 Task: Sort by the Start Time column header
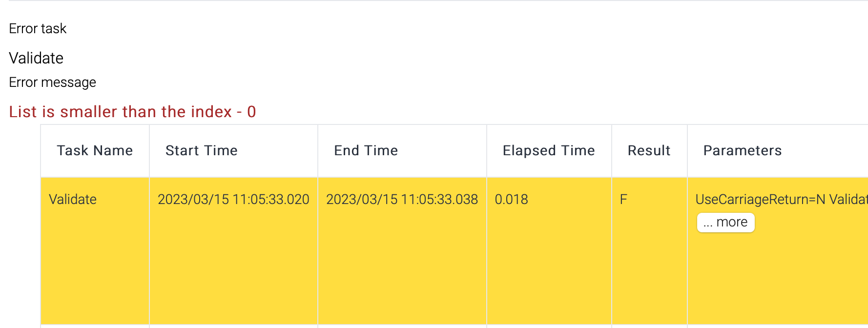tap(201, 150)
